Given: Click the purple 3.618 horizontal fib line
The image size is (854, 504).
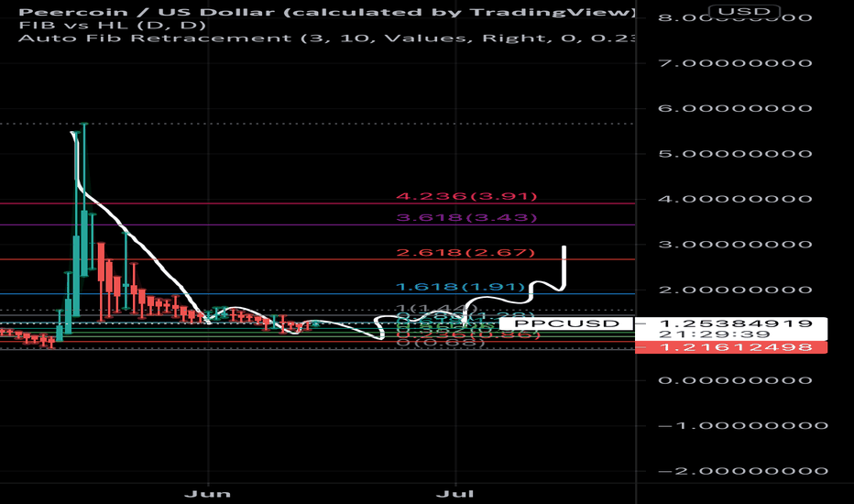Looking at the screenshot, I should (x=318, y=225).
